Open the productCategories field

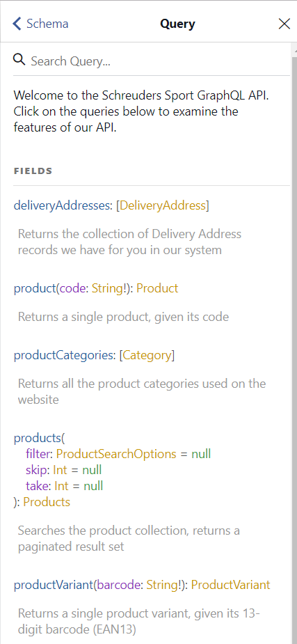(x=63, y=355)
